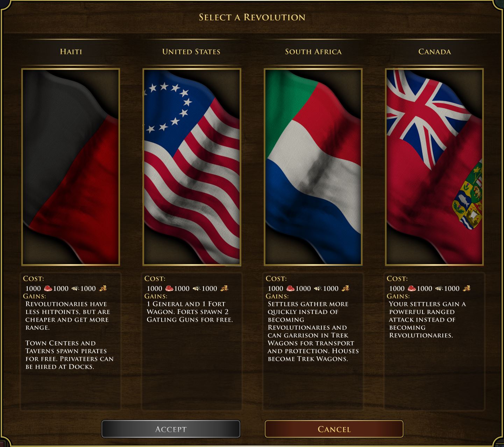Click the Canada column heading

click(435, 52)
